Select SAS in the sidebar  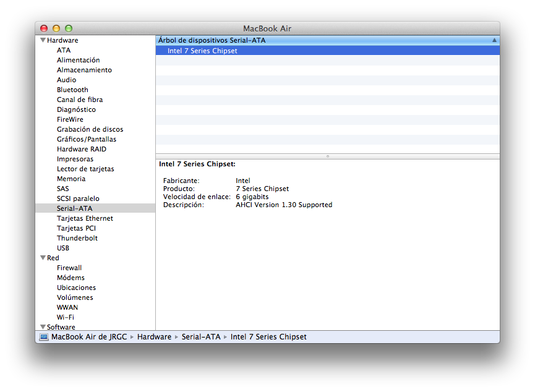pyautogui.click(x=63, y=189)
